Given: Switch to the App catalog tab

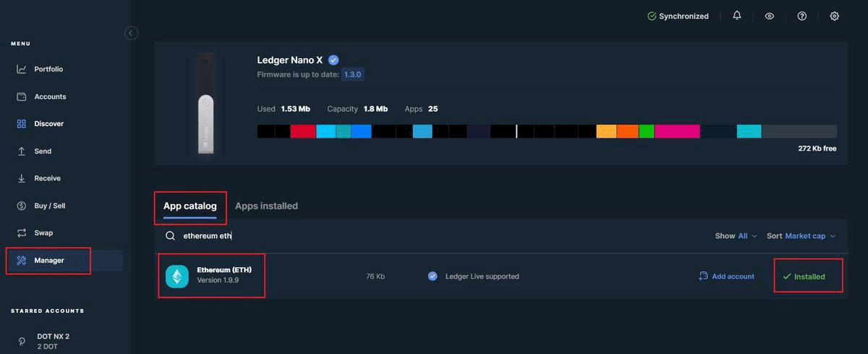Looking at the screenshot, I should (x=190, y=206).
